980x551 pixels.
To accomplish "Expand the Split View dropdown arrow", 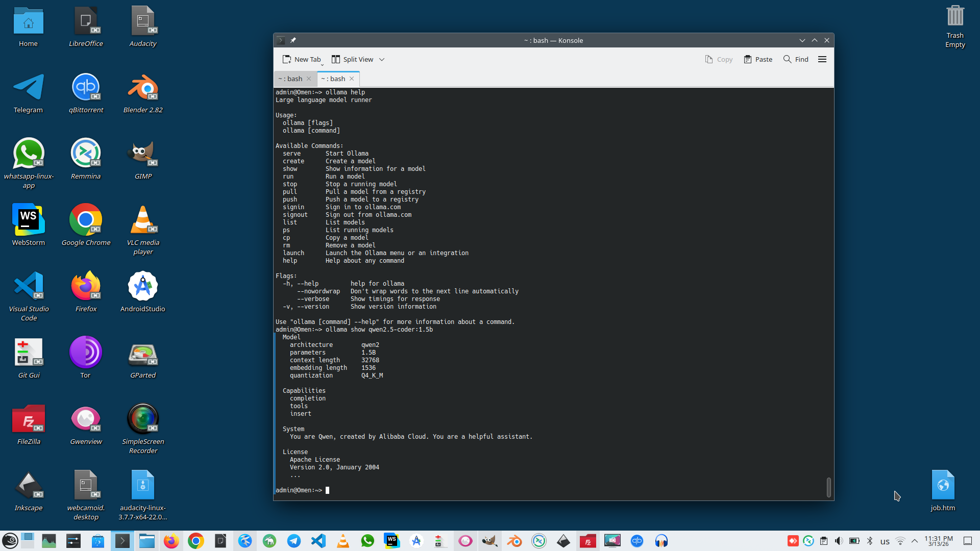I will coord(382,59).
